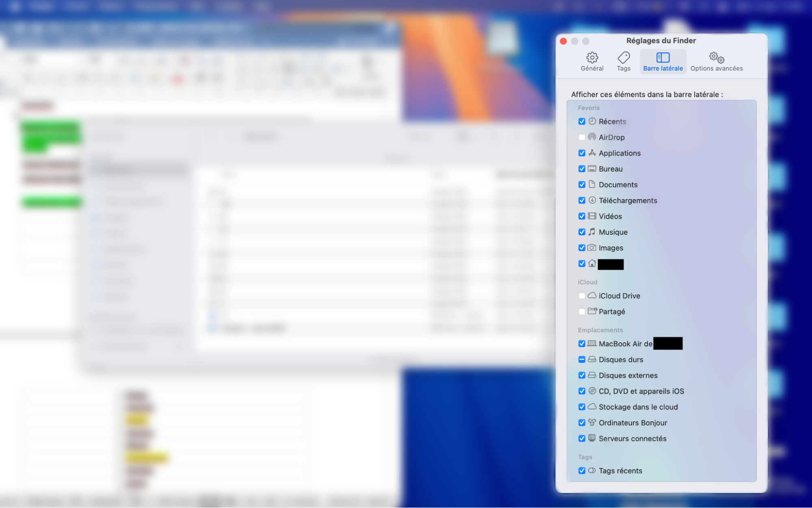Uncheck the Documents checkbox
This screenshot has height=508, width=812.
pyautogui.click(x=582, y=185)
